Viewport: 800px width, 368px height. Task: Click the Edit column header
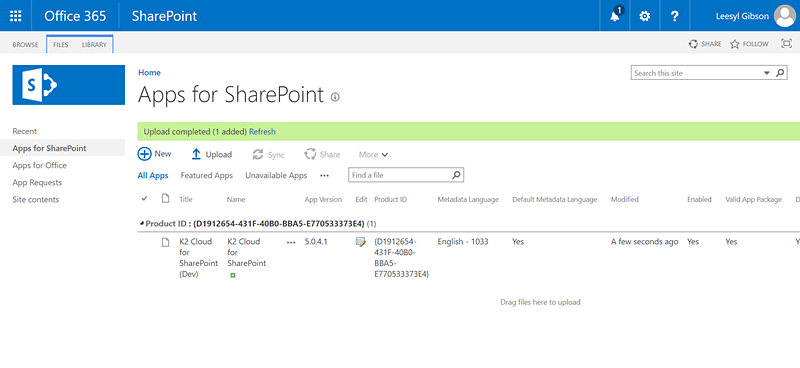(361, 200)
